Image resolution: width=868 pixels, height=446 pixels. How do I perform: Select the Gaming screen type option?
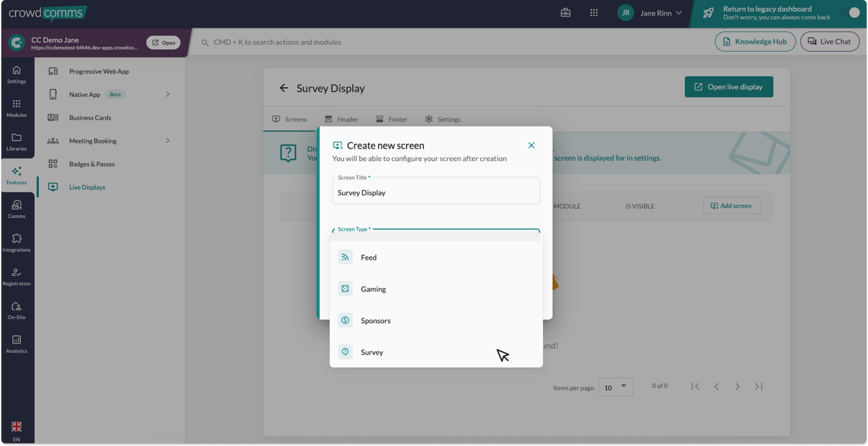373,288
